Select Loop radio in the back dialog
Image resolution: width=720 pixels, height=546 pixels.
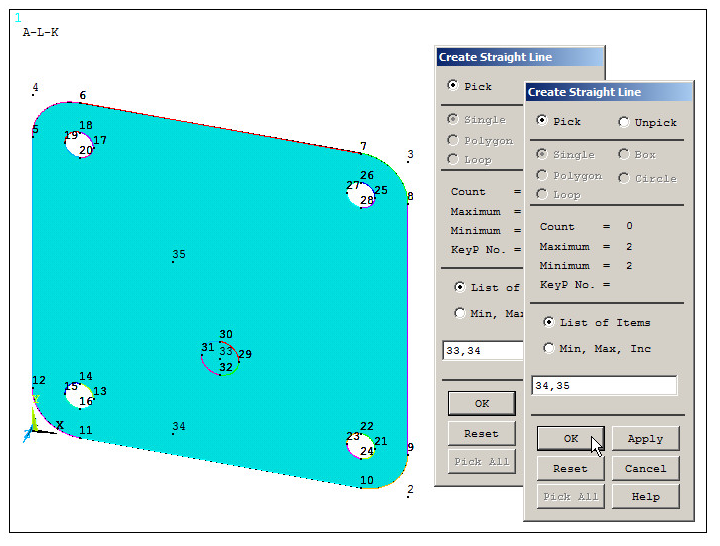(453, 159)
